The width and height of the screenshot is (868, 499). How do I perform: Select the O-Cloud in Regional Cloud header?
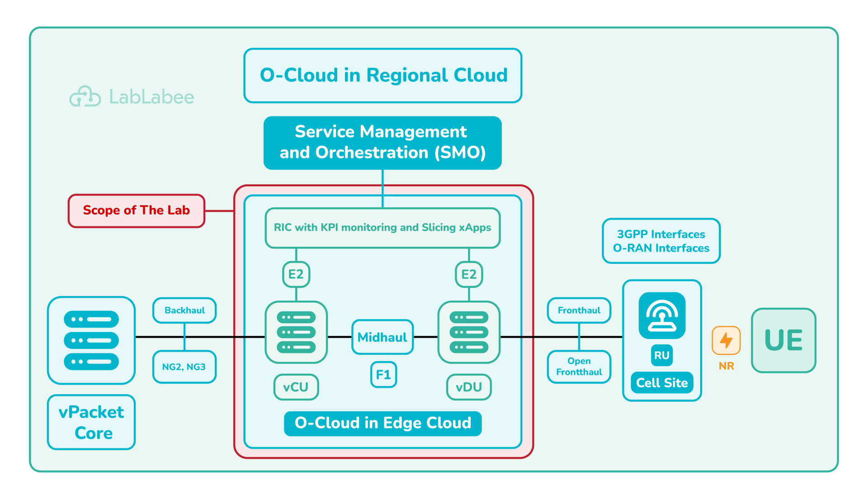[x=382, y=75]
